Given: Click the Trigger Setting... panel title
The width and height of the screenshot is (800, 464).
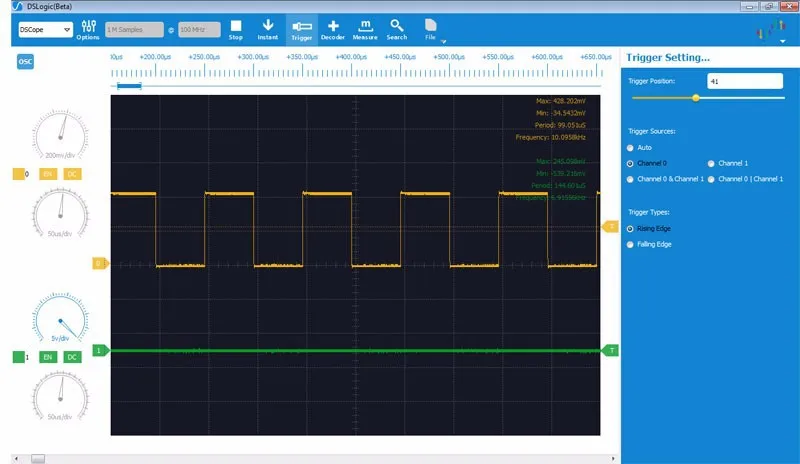Looking at the screenshot, I should click(668, 58).
